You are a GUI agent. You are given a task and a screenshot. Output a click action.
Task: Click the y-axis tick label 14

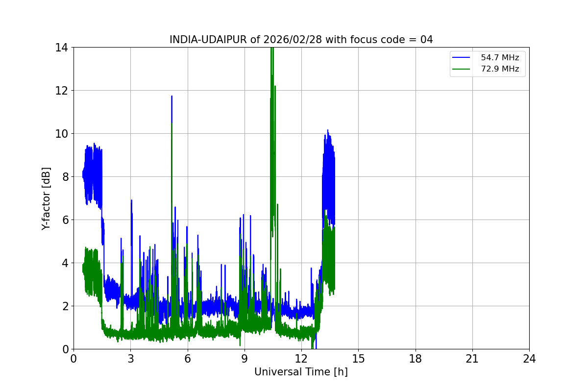point(61,48)
